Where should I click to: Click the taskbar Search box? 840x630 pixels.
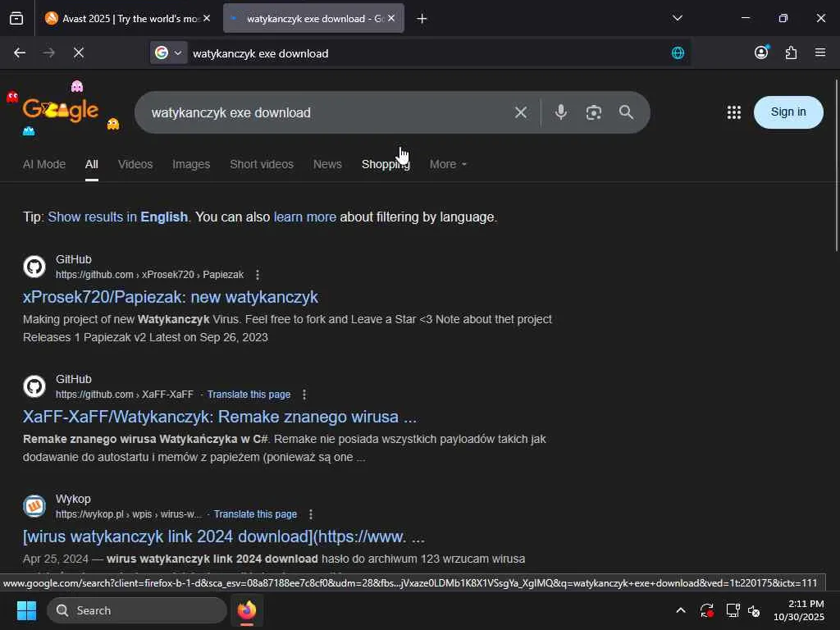[x=137, y=610]
